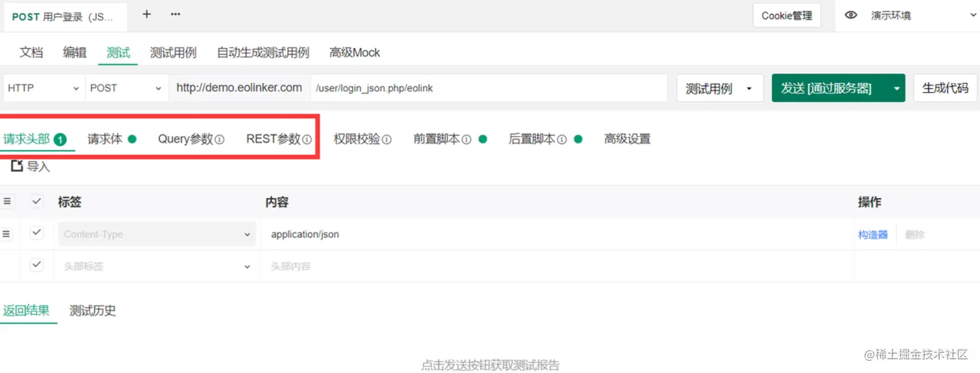
Task: Click the Cookie管理 button
Action: (x=787, y=16)
